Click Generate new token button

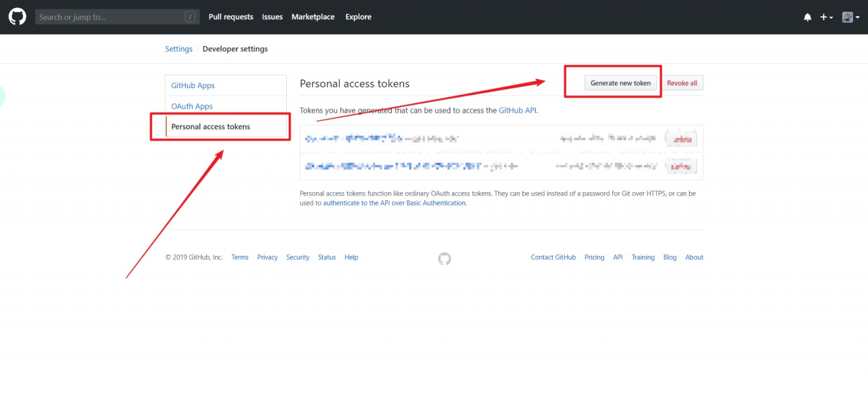[620, 83]
